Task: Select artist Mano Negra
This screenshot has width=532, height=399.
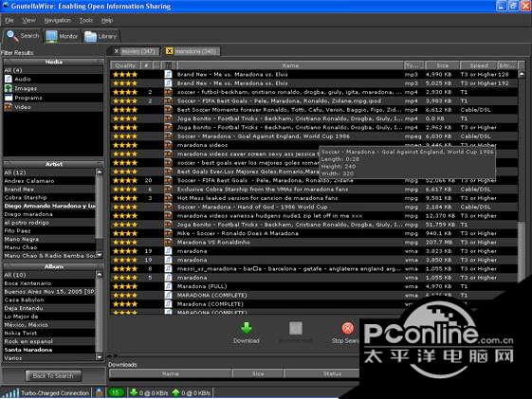Action: (x=49, y=240)
